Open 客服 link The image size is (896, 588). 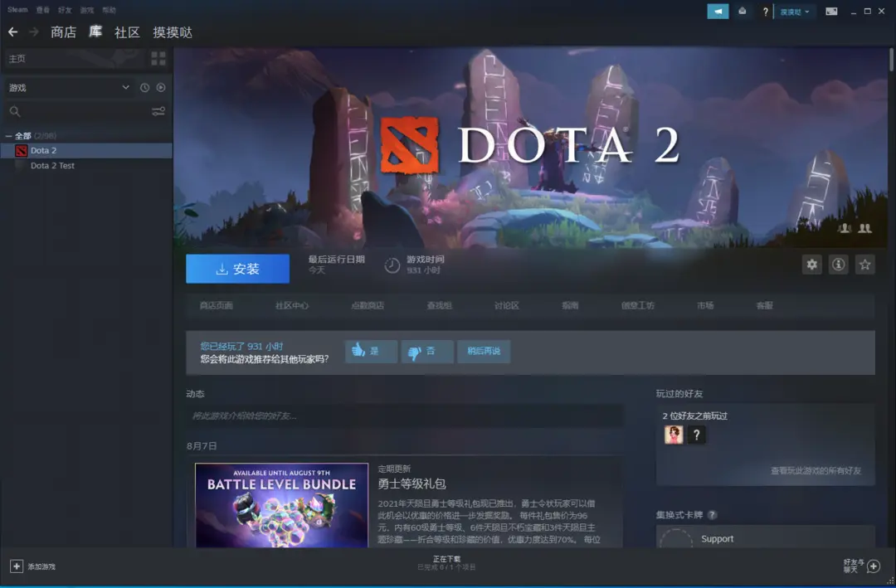click(x=765, y=306)
